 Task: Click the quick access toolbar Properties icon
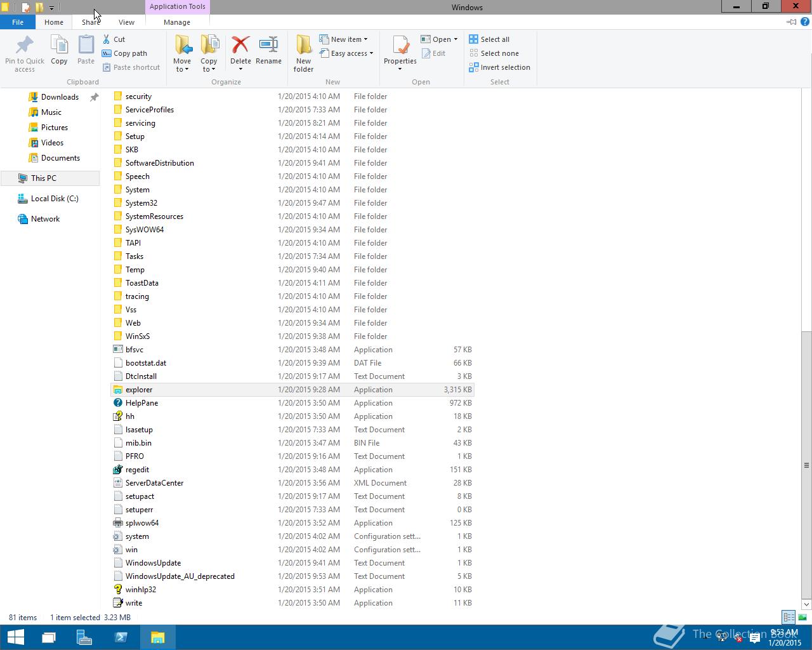coord(25,8)
